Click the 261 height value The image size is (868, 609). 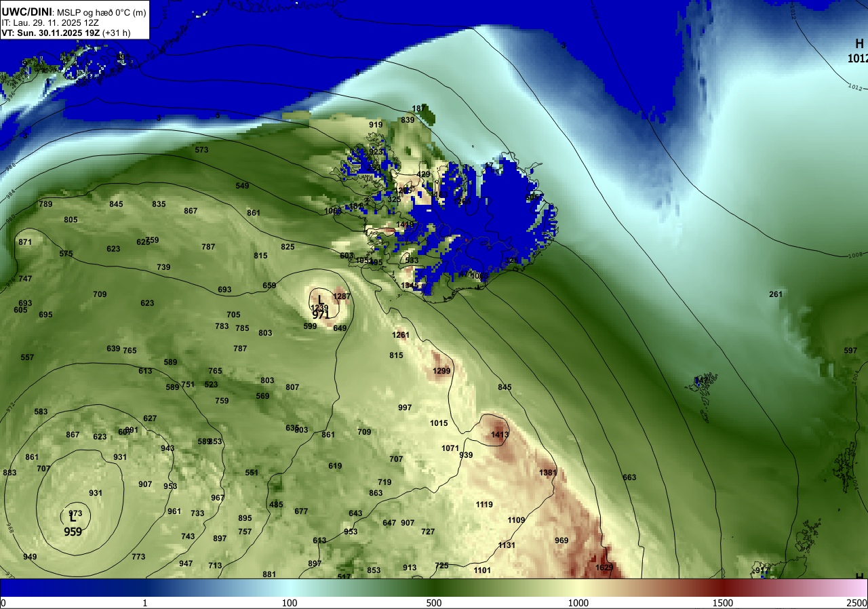point(776,294)
